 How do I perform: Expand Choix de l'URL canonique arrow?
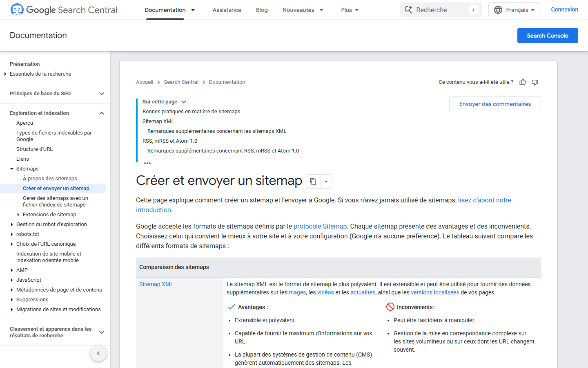tap(12, 244)
